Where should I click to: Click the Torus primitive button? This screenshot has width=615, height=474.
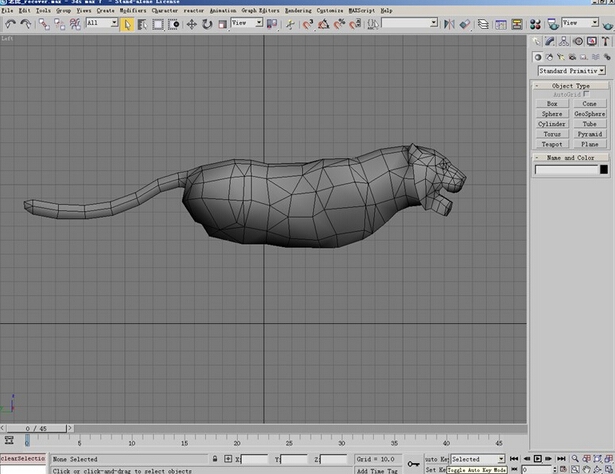tap(552, 134)
